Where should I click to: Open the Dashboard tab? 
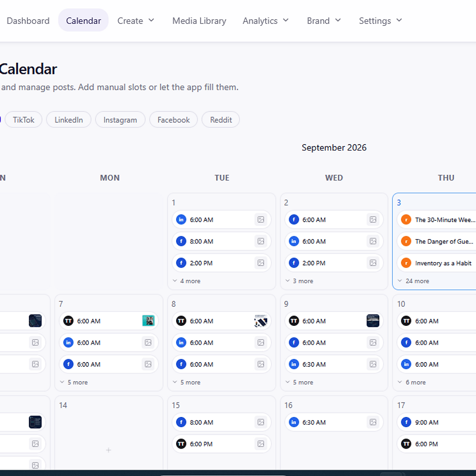[x=28, y=20]
